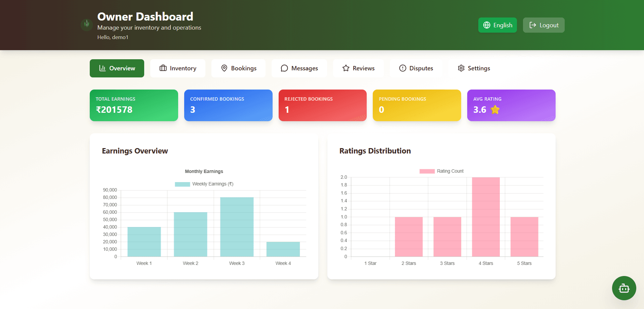Click the logout arrow icon
This screenshot has width=644, height=309.
tap(533, 25)
